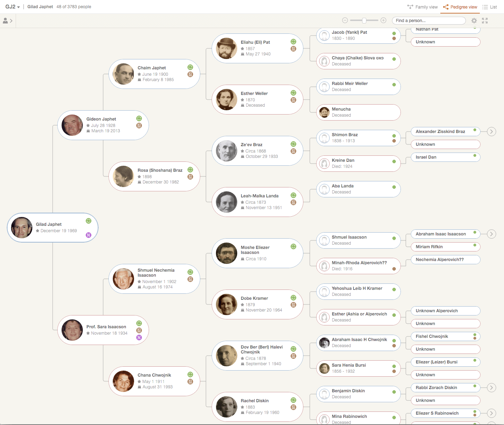Click Esther (Ashia or Alperovich name
Screen dimensions: 504x425
point(359,314)
